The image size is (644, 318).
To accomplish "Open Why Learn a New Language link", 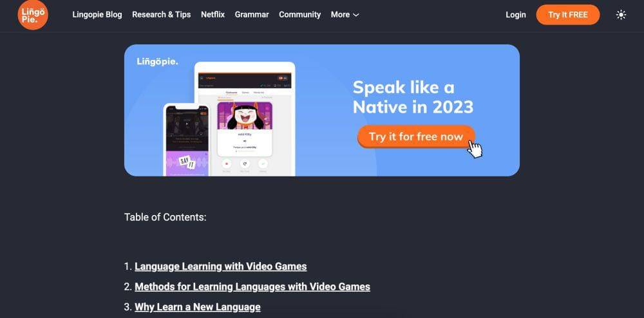I will tap(198, 306).
